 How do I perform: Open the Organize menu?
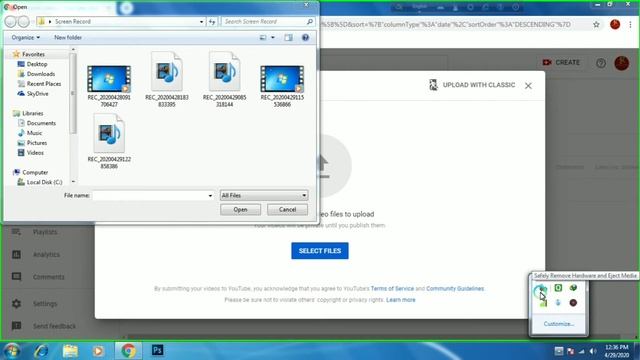click(26, 38)
